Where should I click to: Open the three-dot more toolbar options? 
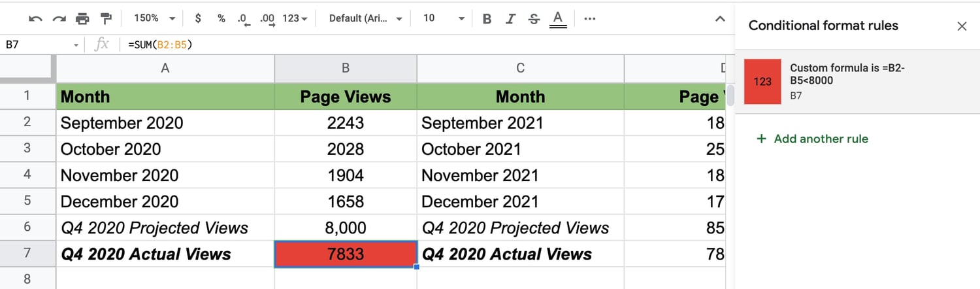(589, 18)
